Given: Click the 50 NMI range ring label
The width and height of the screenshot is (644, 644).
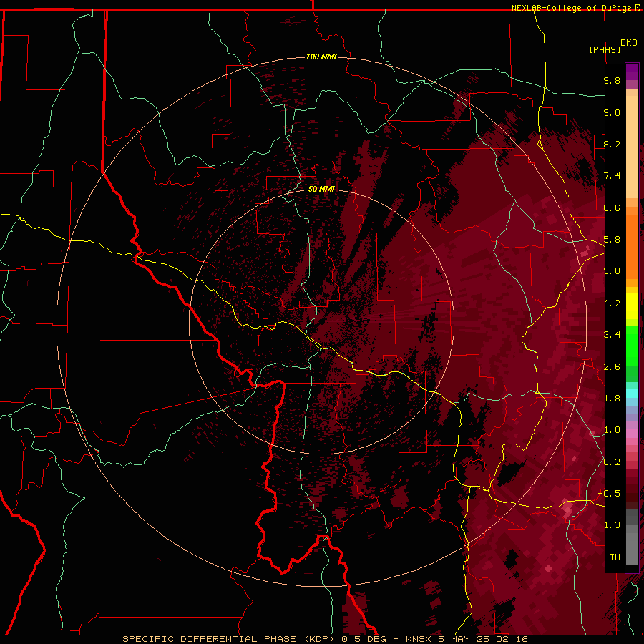Looking at the screenshot, I should [321, 189].
